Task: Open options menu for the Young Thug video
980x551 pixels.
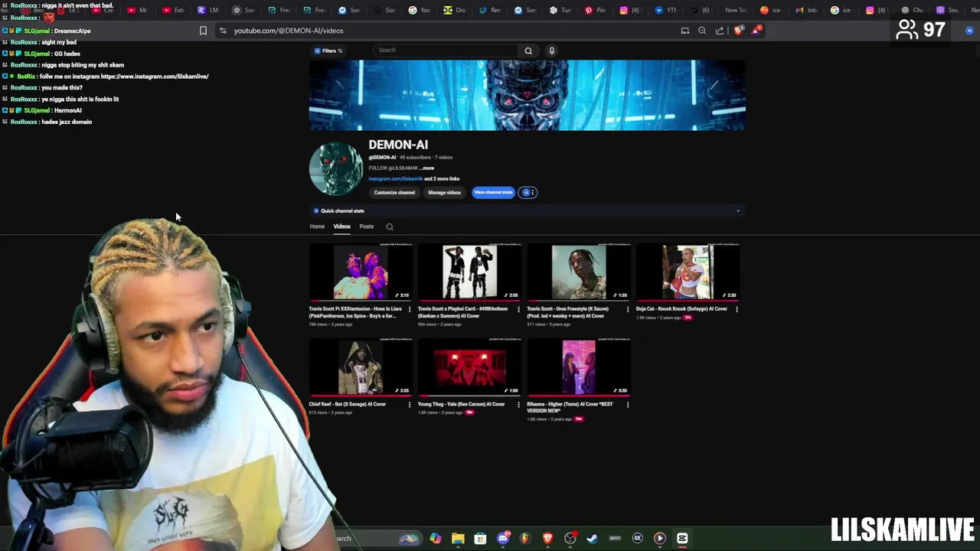Action: tap(518, 404)
